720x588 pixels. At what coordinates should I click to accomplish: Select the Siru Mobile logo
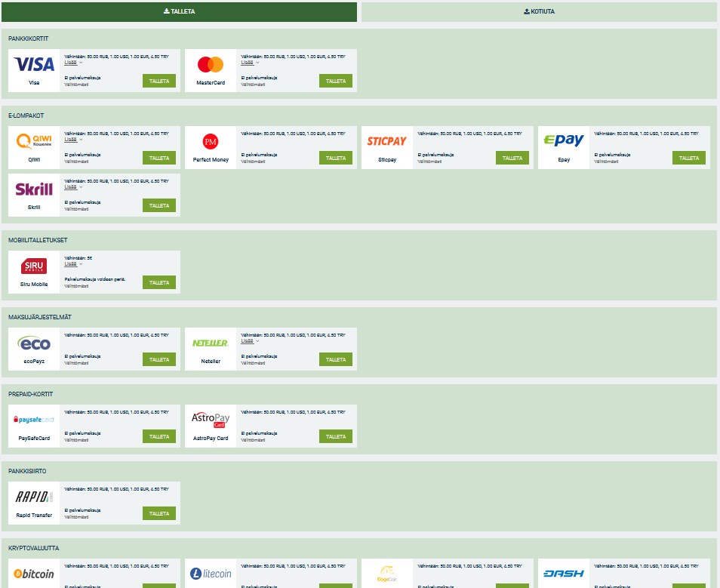34,266
